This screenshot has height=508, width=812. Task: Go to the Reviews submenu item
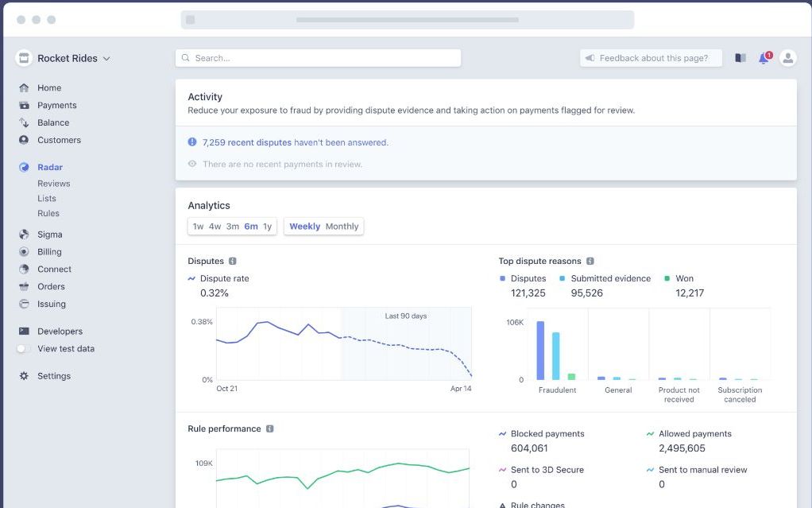[53, 184]
